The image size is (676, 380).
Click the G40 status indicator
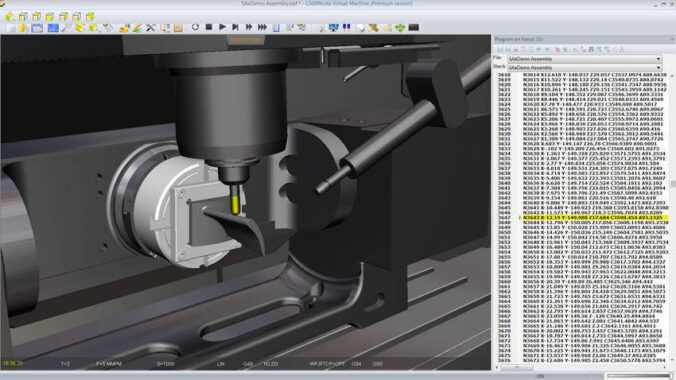pos(248,364)
